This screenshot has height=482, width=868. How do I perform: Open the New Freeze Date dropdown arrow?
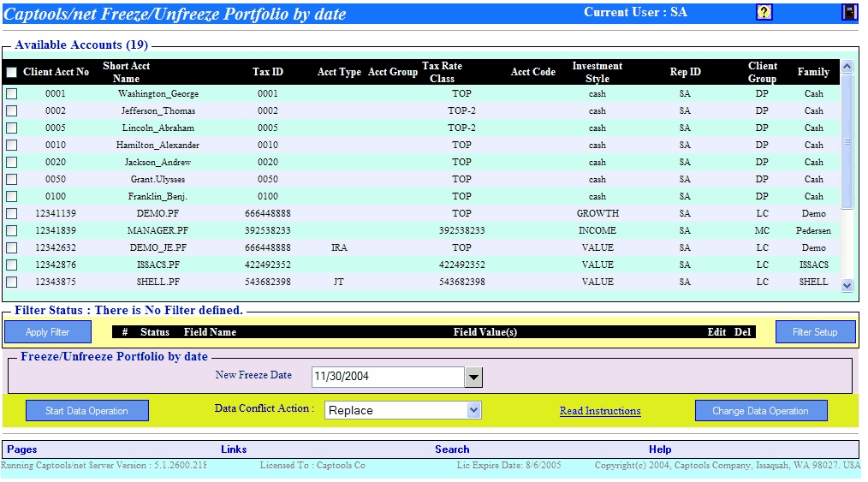[x=473, y=377]
